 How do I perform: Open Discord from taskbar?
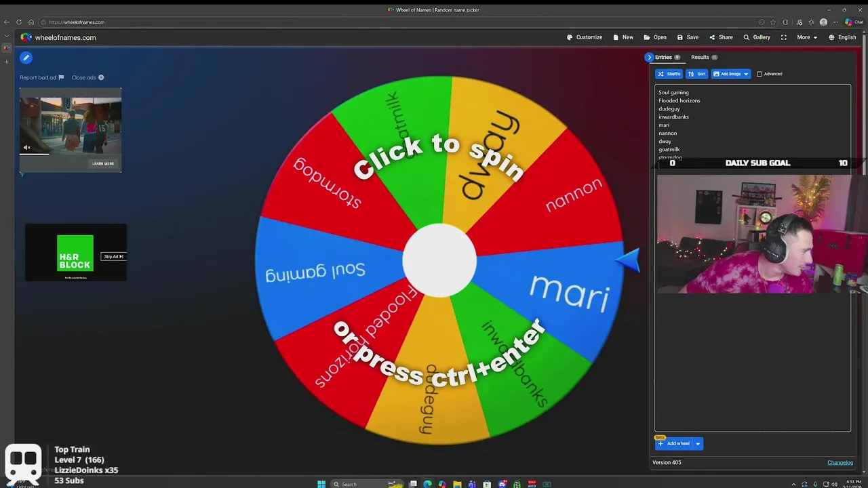click(x=502, y=484)
